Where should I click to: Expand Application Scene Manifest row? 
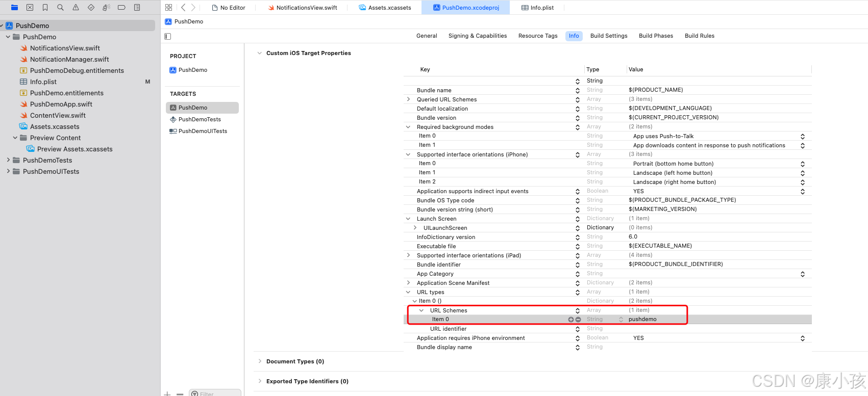408,283
